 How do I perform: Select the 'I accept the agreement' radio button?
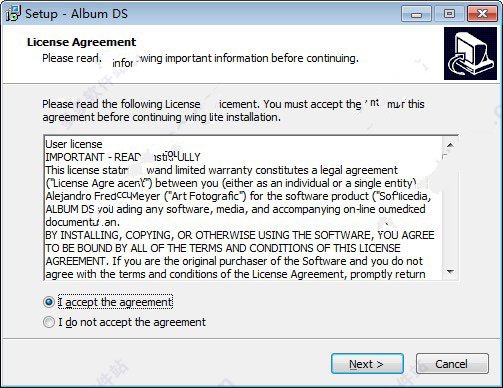(x=49, y=302)
